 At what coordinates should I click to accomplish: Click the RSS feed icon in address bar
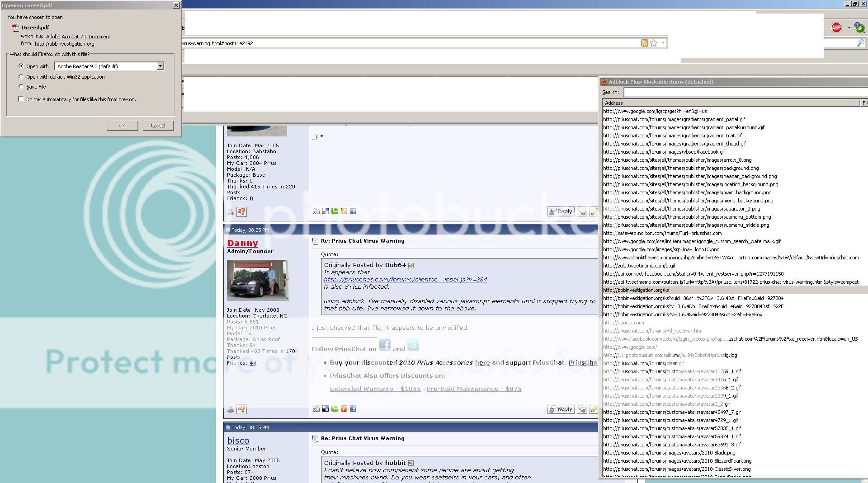click(644, 43)
